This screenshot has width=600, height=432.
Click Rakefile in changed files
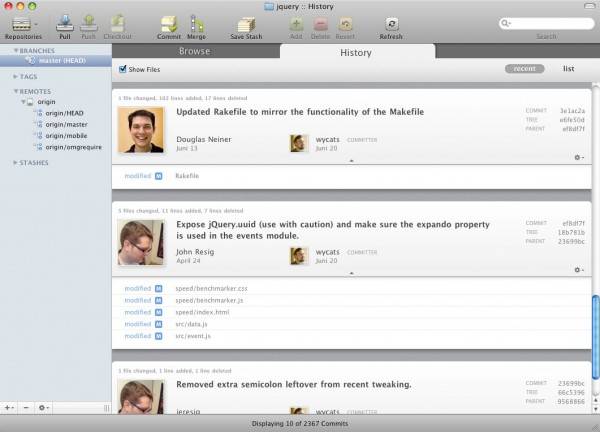pos(187,176)
